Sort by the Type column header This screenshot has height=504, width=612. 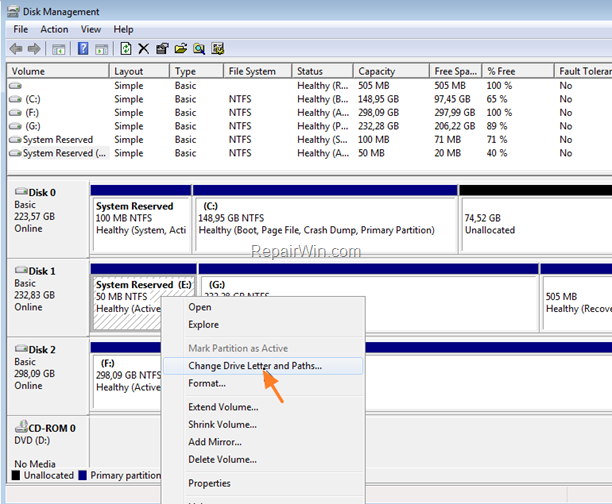coord(197,71)
